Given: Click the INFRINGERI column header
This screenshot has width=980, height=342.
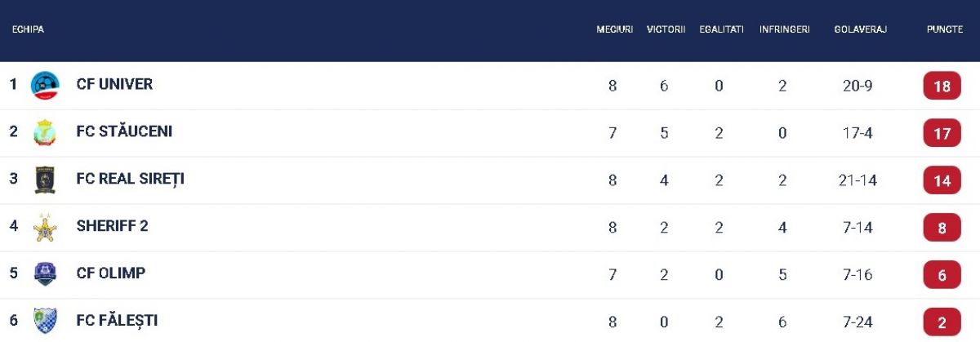Looking at the screenshot, I should point(784,29).
